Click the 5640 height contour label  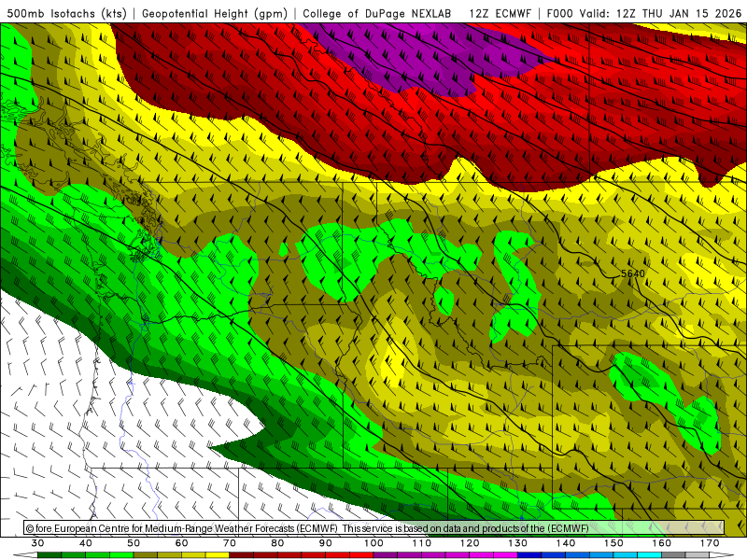633,273
